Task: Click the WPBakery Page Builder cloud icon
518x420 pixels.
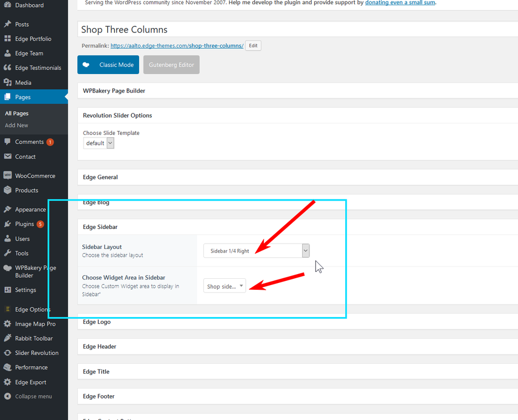Action: click(x=7, y=268)
